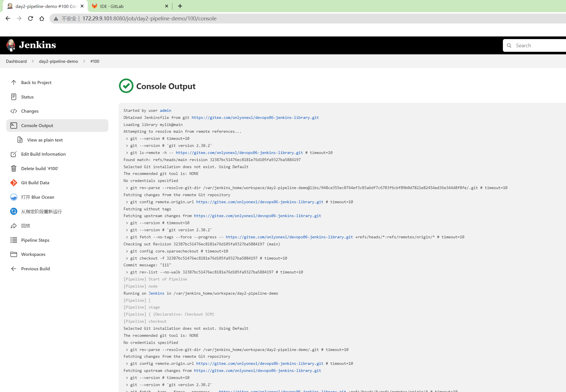Click the Previous Build left-arrow icon
Image resolution: width=566 pixels, height=392 pixels.
click(x=14, y=269)
